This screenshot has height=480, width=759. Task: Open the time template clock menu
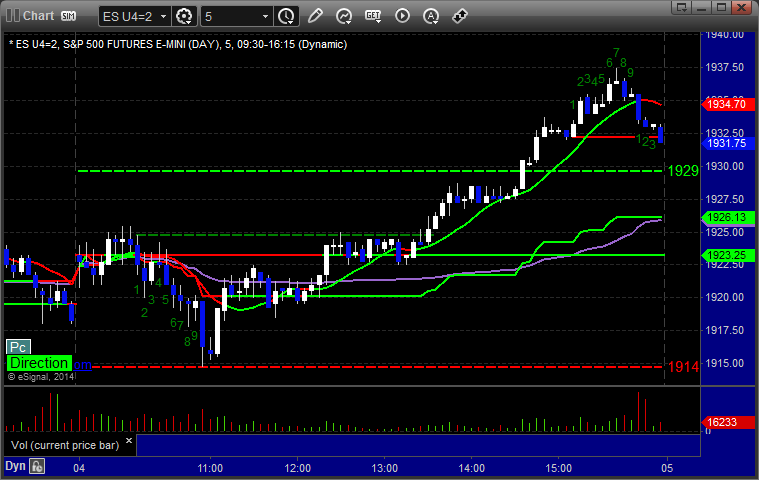[x=286, y=16]
